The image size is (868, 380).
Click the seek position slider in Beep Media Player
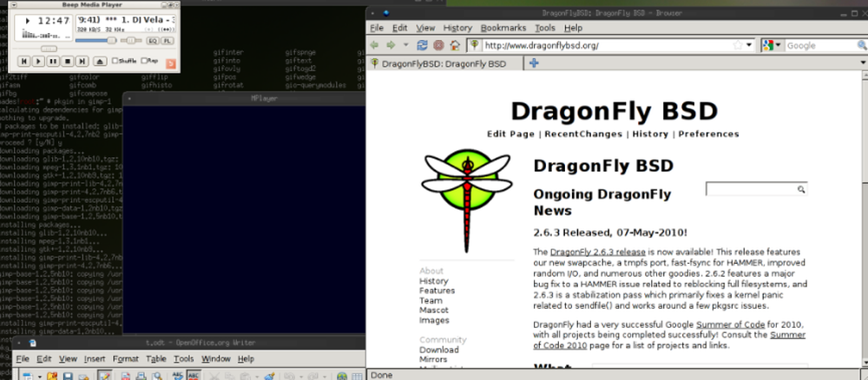point(49,49)
